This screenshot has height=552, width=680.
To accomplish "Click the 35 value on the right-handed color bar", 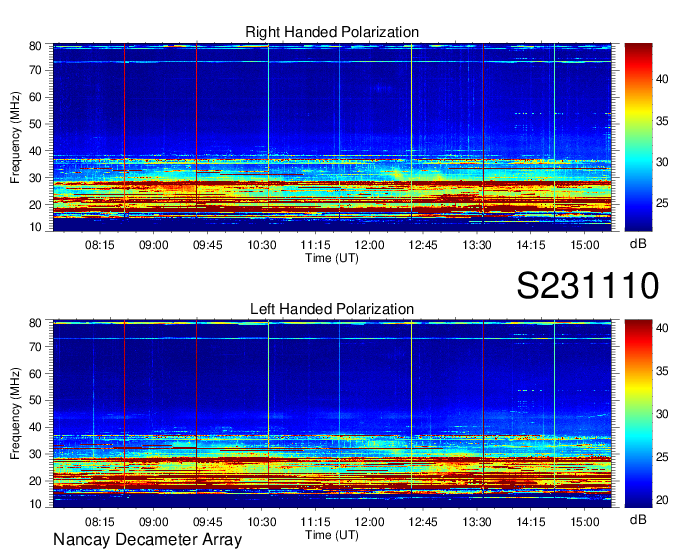I will click(x=662, y=121).
